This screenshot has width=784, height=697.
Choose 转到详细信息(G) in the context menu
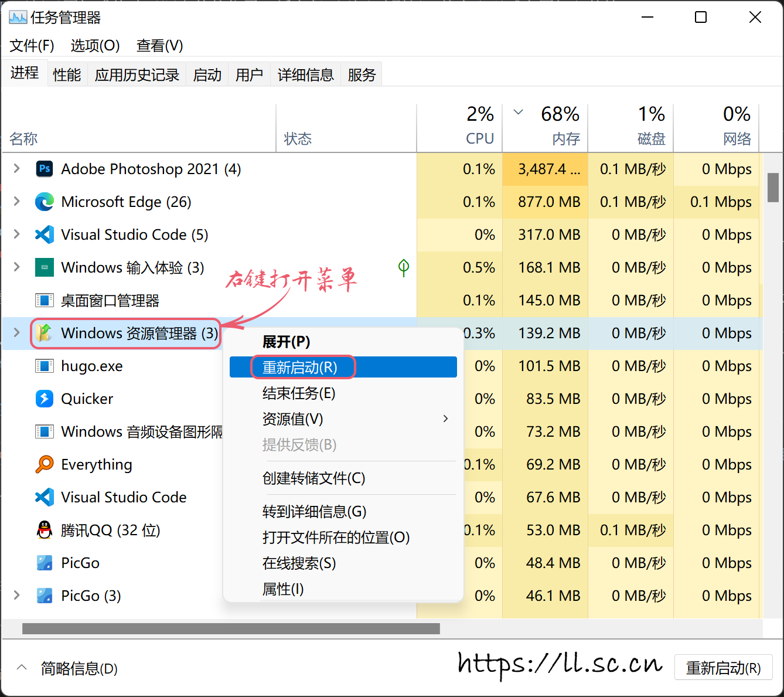pos(343,511)
